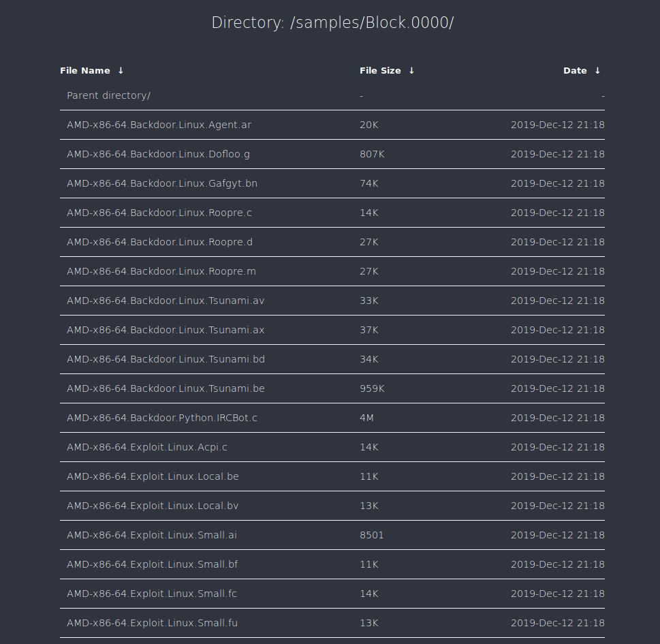
Task: Click the date of Agent.ar row
Action: point(558,125)
